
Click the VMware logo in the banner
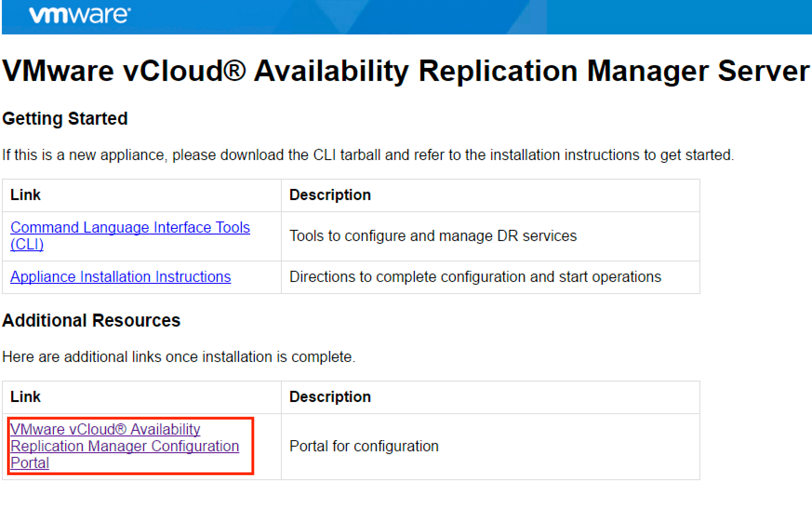(80, 15)
